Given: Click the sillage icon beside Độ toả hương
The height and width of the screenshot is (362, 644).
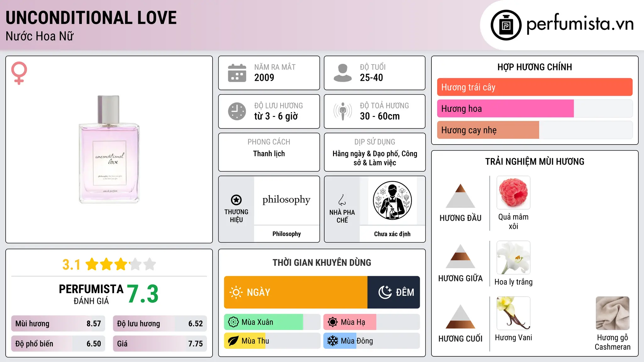Looking at the screenshot, I should pos(342,111).
